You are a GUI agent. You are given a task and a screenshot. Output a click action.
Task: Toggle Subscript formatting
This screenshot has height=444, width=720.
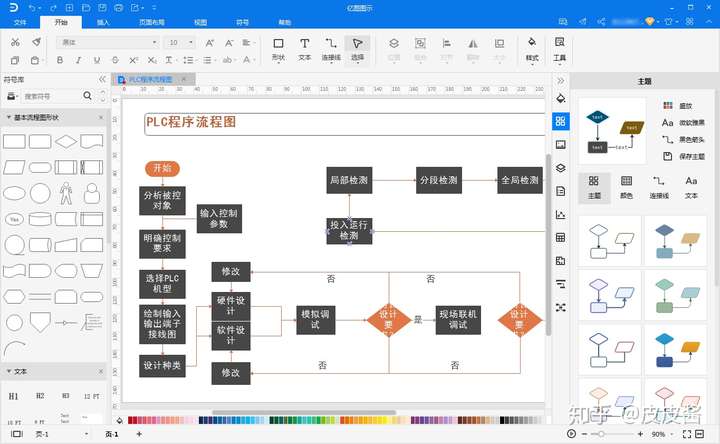pos(152,60)
